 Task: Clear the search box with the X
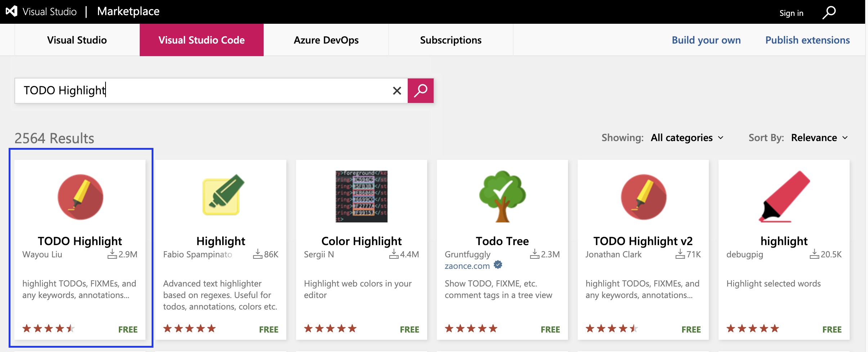click(x=397, y=91)
